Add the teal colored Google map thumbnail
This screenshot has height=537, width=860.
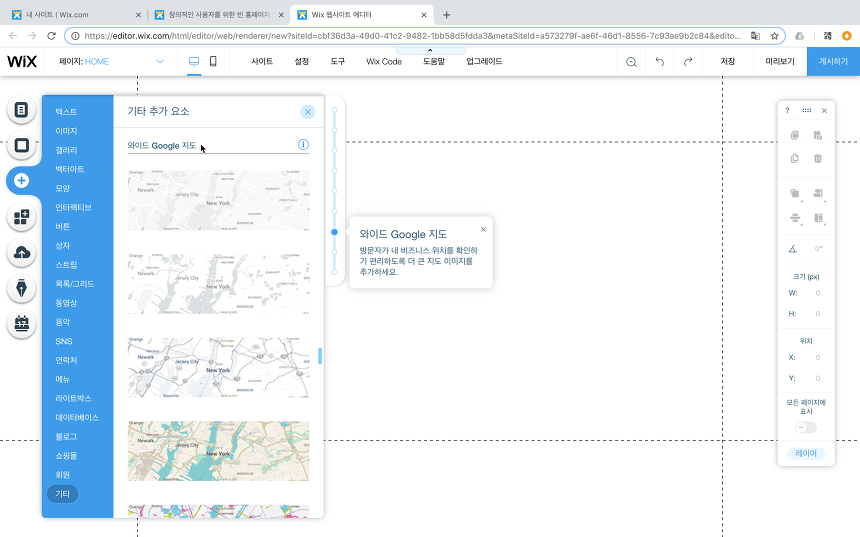(x=218, y=451)
